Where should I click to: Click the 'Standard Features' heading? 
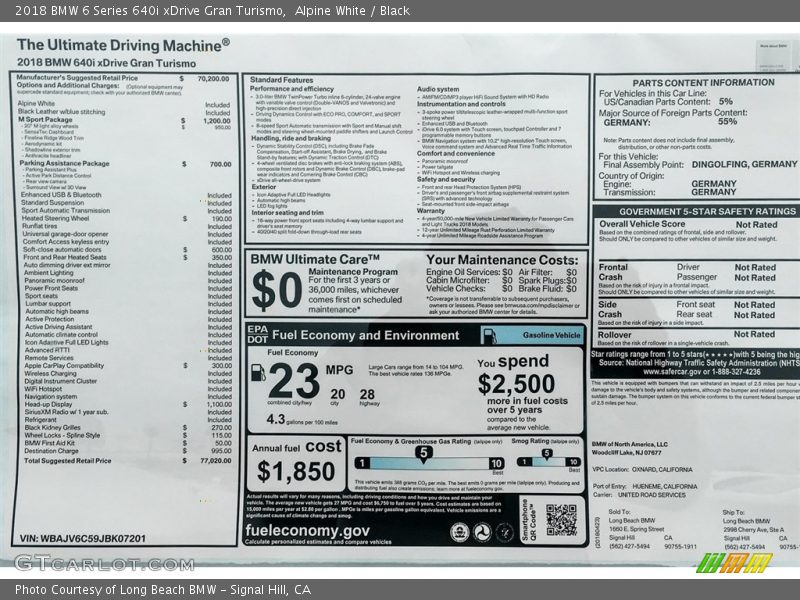pyautogui.click(x=282, y=80)
